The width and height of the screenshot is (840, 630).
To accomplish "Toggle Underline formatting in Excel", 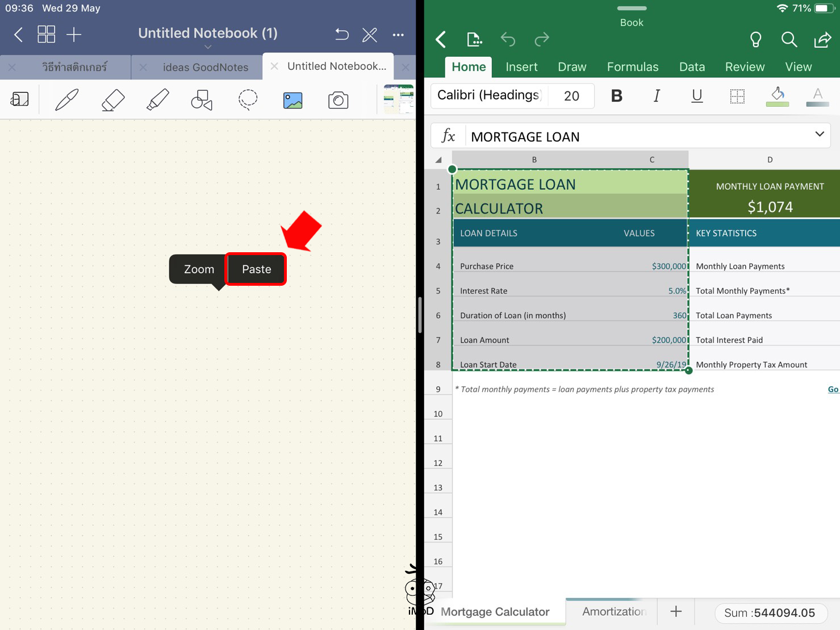I will pos(697,96).
